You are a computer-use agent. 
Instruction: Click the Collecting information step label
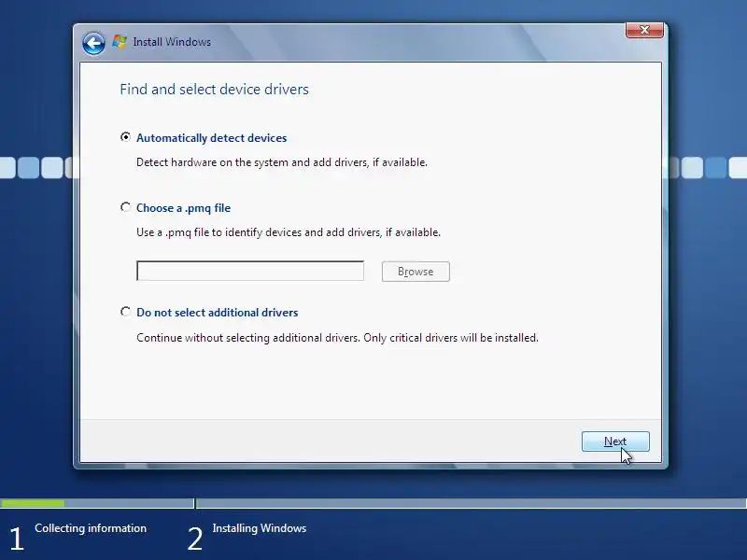pos(91,528)
